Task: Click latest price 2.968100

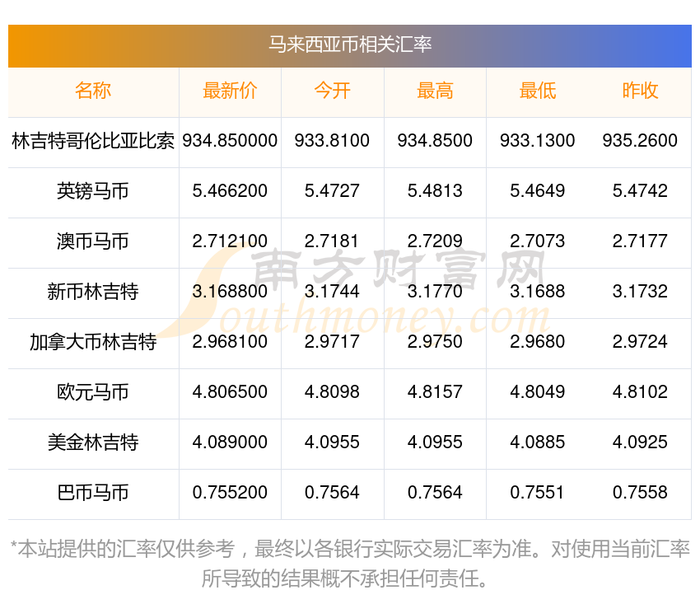Action: [230, 342]
